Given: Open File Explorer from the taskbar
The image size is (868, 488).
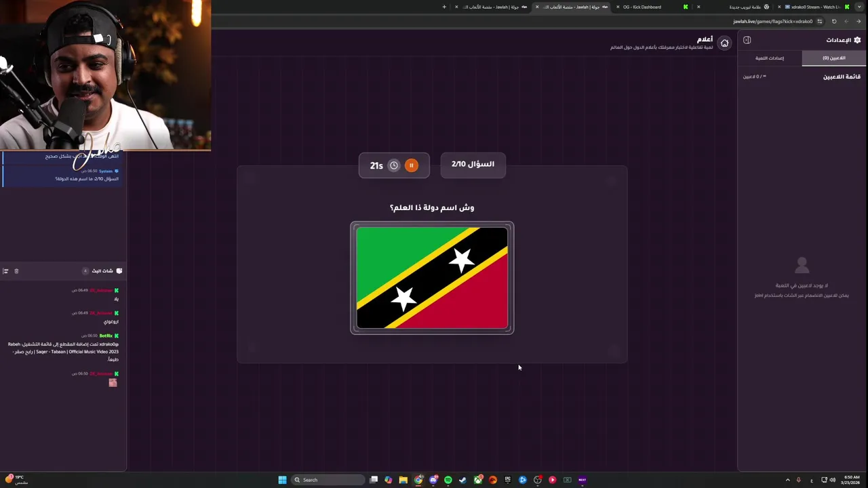Looking at the screenshot, I should (403, 480).
